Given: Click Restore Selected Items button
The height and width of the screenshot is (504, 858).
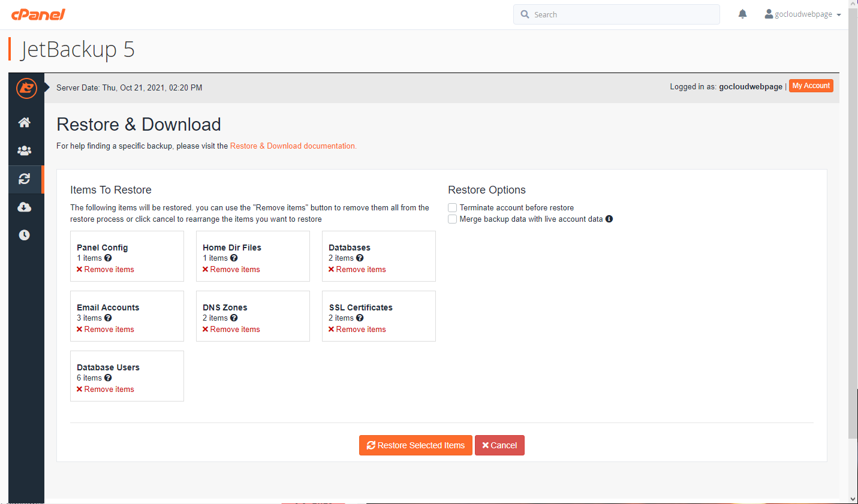Looking at the screenshot, I should click(x=416, y=445).
